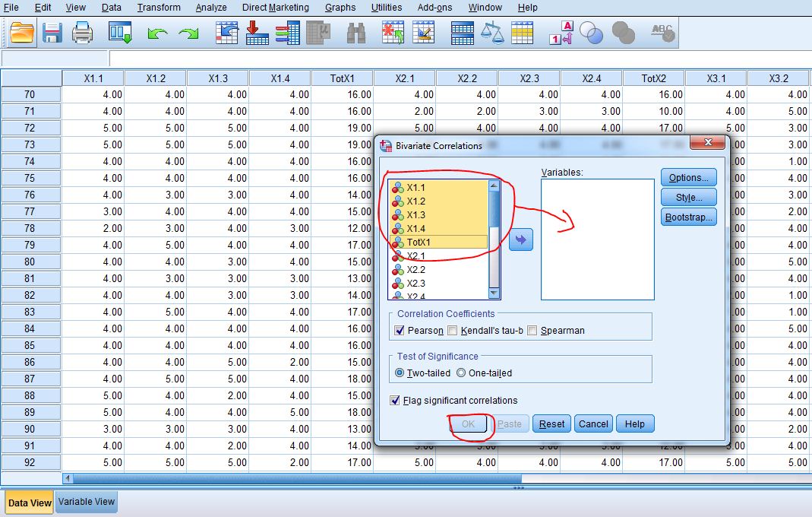Open a data file

coord(21,33)
